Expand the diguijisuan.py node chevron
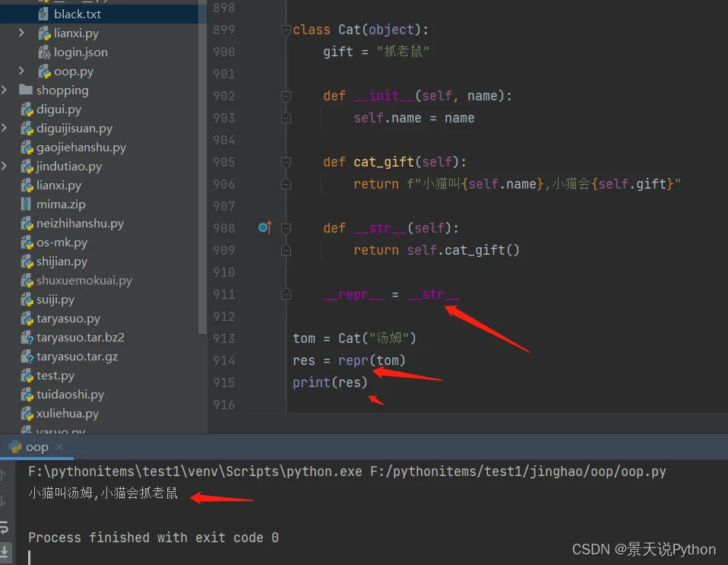The image size is (728, 565). pos(6,129)
